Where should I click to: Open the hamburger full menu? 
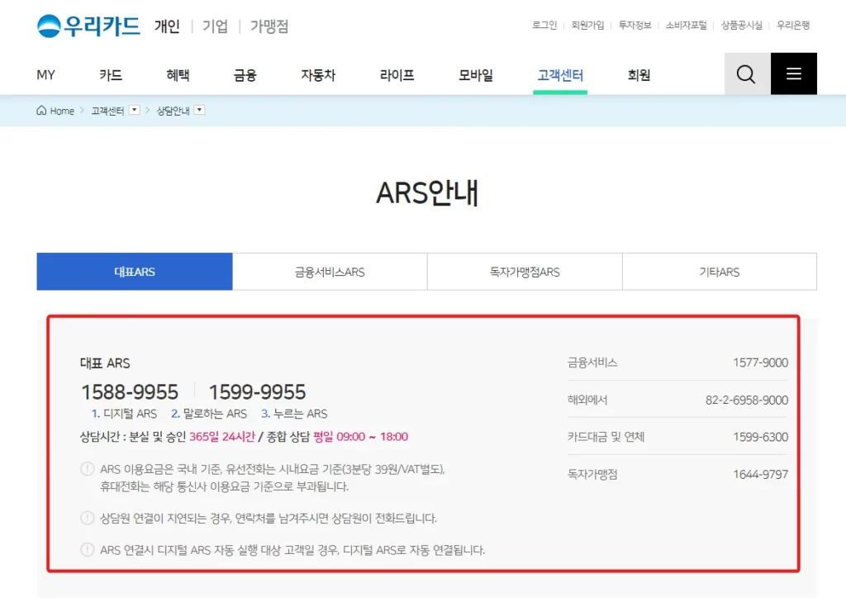pyautogui.click(x=793, y=74)
